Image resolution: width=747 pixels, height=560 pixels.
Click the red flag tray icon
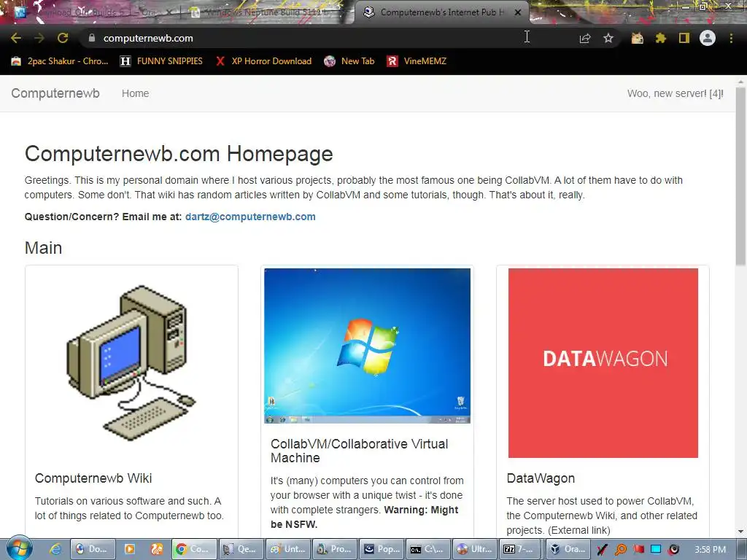click(x=638, y=550)
